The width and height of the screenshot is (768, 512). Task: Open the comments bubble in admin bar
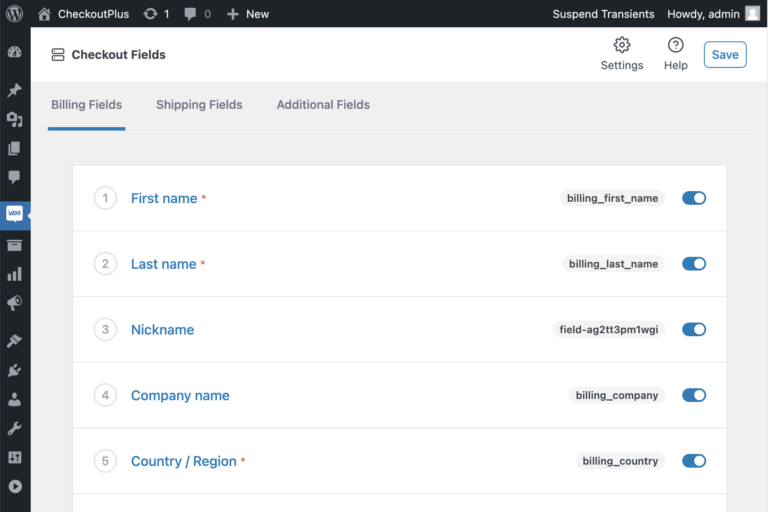coord(197,14)
